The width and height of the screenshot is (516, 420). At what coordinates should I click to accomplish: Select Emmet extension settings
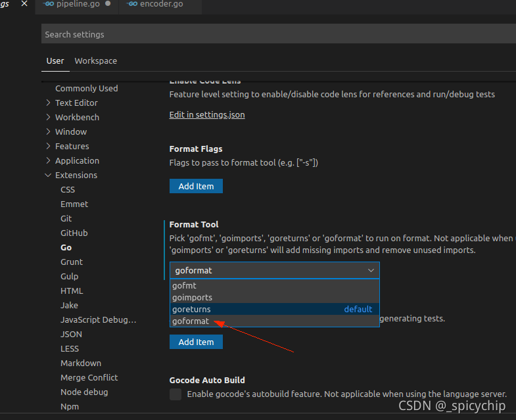coord(74,204)
